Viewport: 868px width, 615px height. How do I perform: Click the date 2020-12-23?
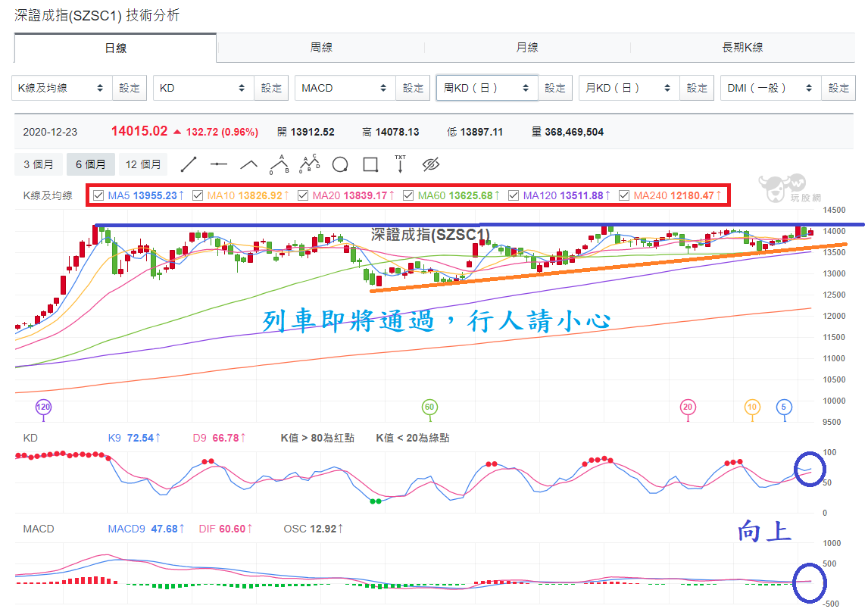coord(51,133)
